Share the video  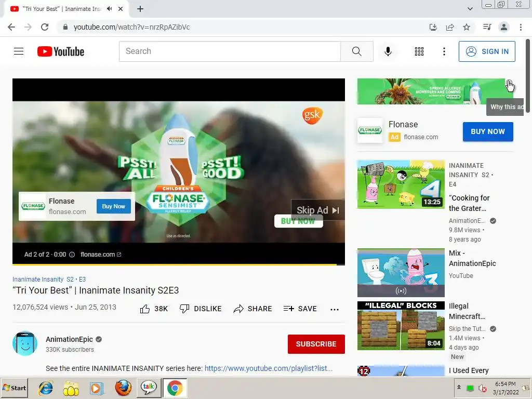tap(252, 309)
